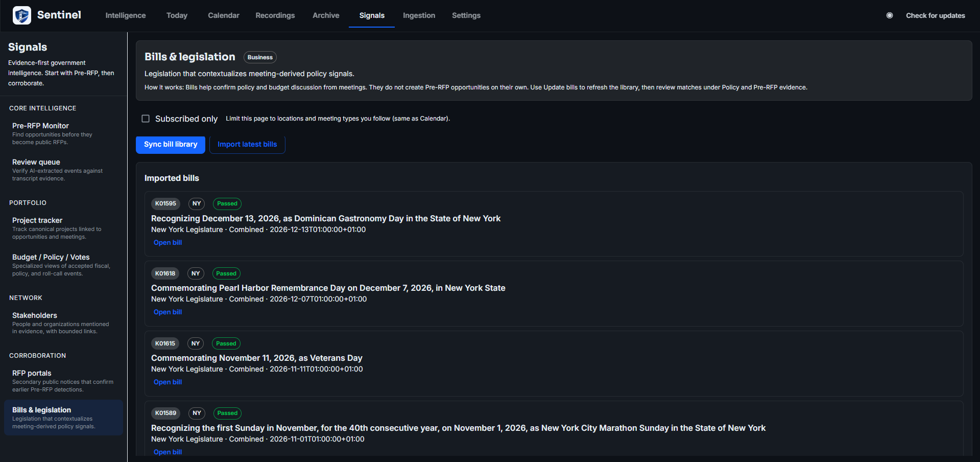Open bill for Pearl Harbor Remembrance Day
The image size is (980, 462).
168,312
